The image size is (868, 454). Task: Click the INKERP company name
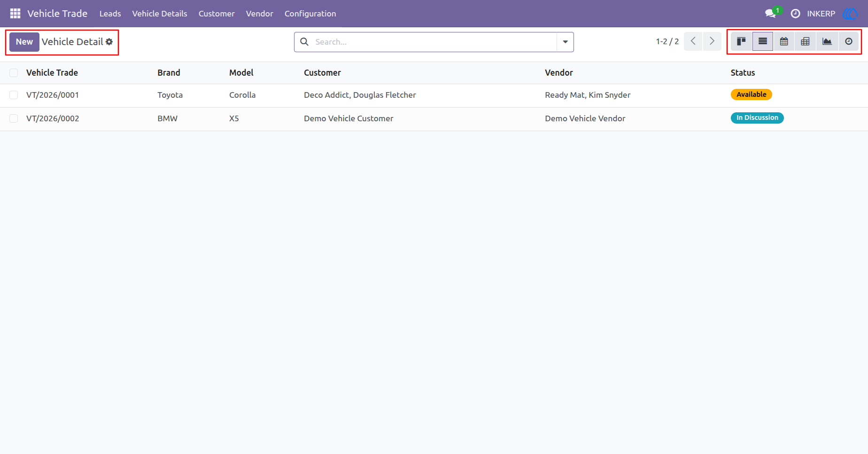tap(821, 14)
